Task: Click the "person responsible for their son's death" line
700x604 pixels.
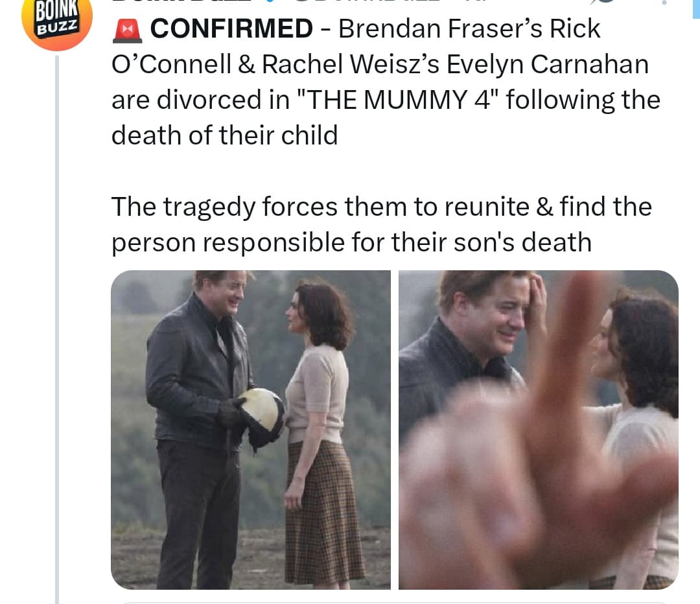Action: [351, 242]
